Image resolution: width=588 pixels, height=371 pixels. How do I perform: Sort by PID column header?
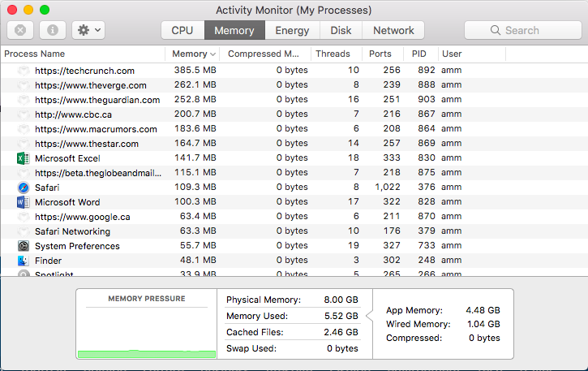[x=421, y=54]
